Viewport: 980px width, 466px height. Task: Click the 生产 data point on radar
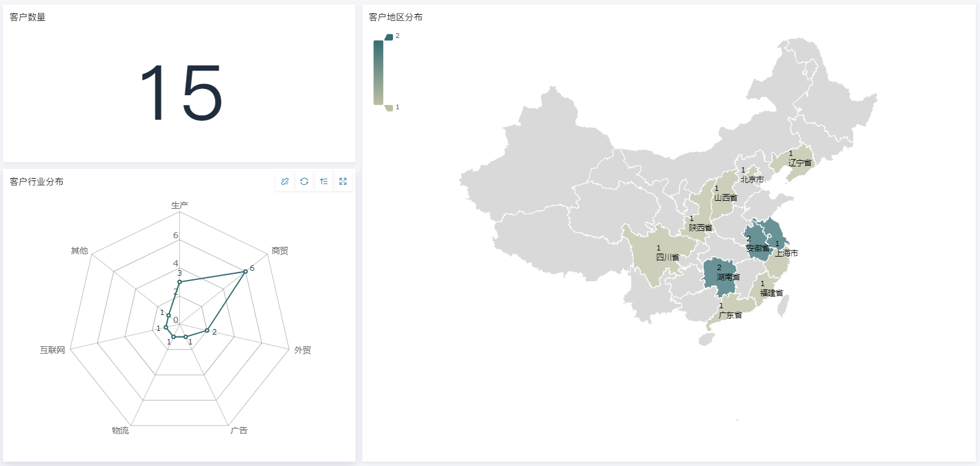(x=179, y=282)
